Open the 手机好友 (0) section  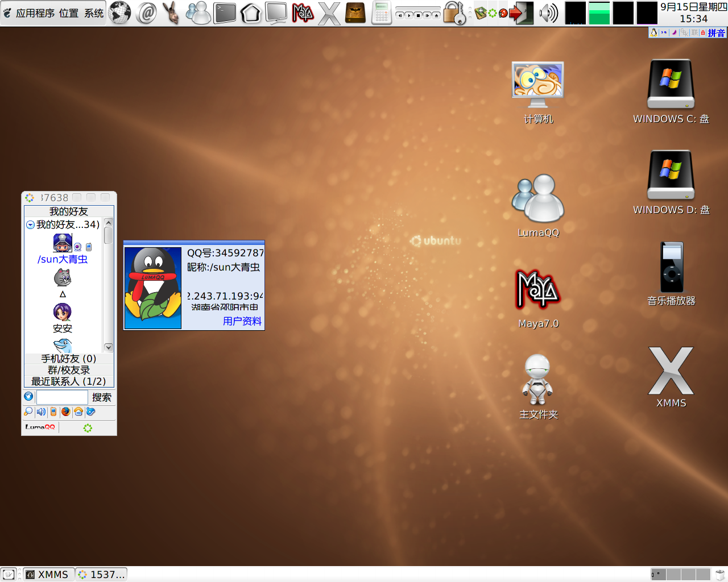[69, 359]
